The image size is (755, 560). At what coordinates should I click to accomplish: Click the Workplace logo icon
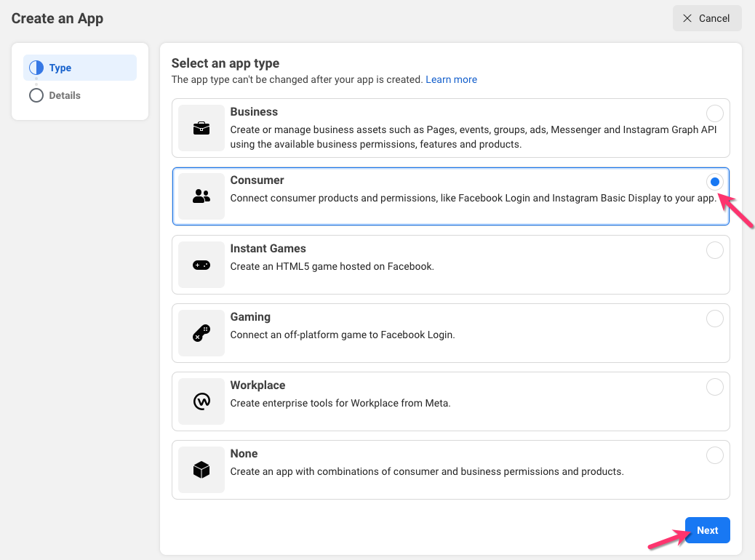coord(201,401)
